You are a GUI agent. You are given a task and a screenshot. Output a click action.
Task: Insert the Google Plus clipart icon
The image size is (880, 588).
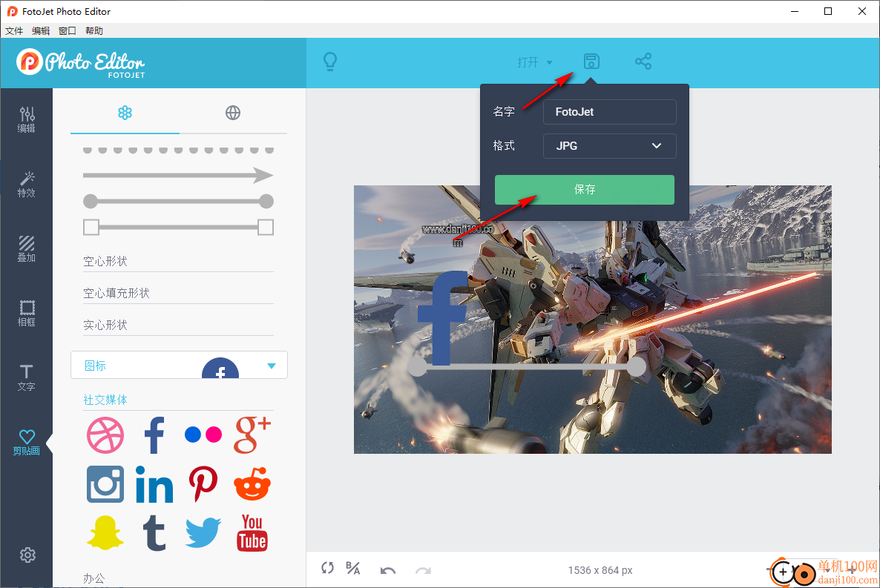(x=252, y=435)
